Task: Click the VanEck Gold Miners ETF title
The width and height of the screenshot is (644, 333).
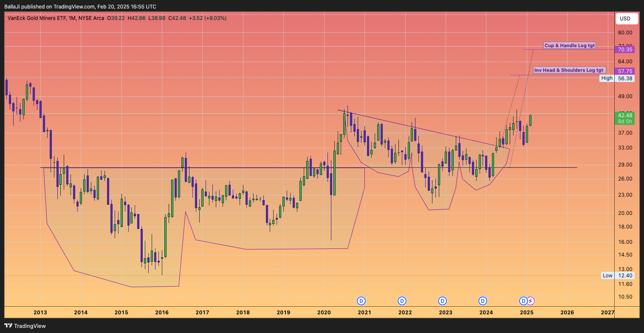Action: [x=37, y=18]
